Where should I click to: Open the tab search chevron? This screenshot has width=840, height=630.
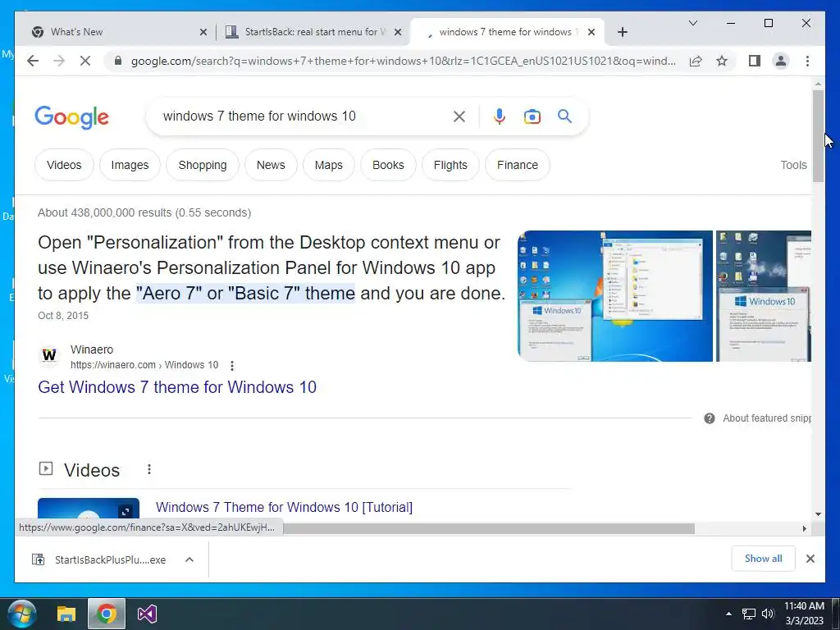pos(692,23)
